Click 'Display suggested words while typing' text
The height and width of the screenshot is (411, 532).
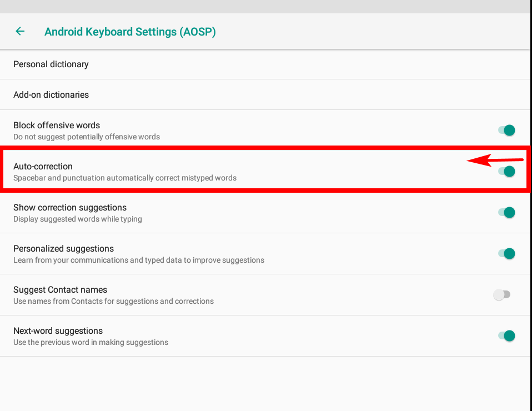point(78,219)
